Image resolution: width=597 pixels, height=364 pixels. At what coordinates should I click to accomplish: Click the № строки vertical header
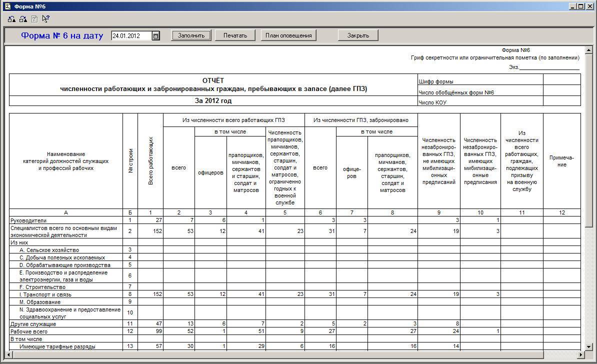pos(130,160)
